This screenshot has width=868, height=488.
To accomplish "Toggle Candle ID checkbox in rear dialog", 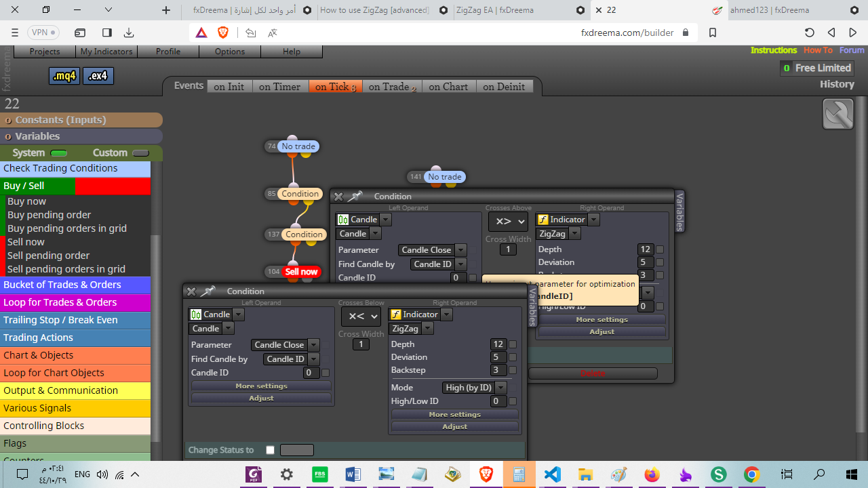I will 473,277.
